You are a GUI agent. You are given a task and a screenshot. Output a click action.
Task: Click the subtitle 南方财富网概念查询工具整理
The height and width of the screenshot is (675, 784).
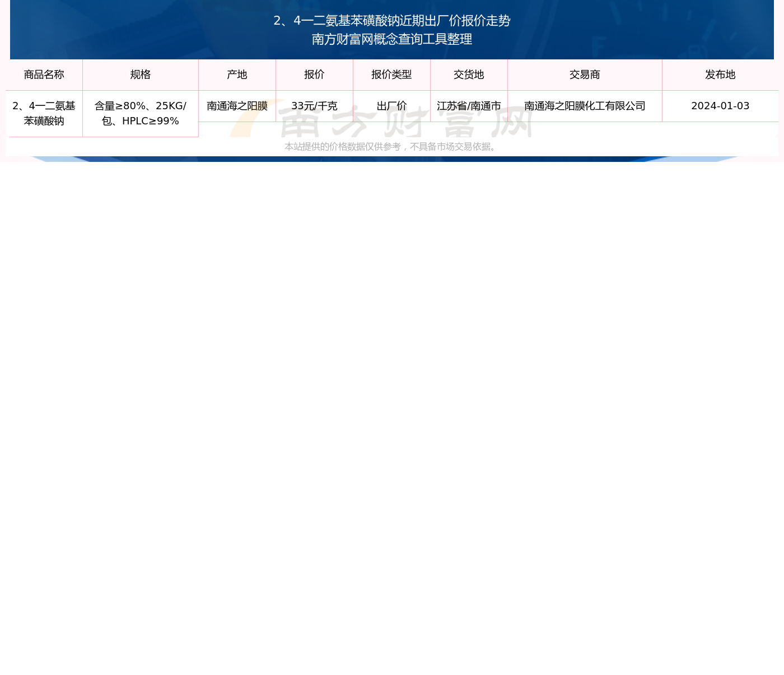click(x=392, y=39)
